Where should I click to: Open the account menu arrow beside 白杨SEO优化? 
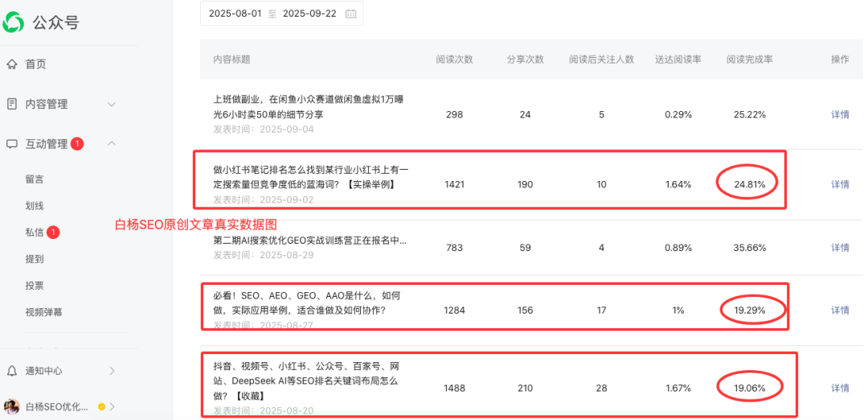click(113, 406)
